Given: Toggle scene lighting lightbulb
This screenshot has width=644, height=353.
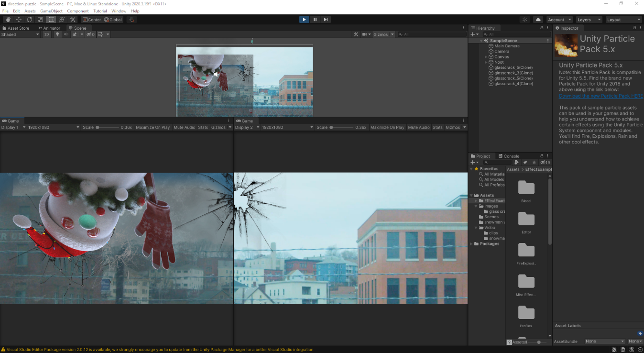Looking at the screenshot, I should (x=57, y=34).
